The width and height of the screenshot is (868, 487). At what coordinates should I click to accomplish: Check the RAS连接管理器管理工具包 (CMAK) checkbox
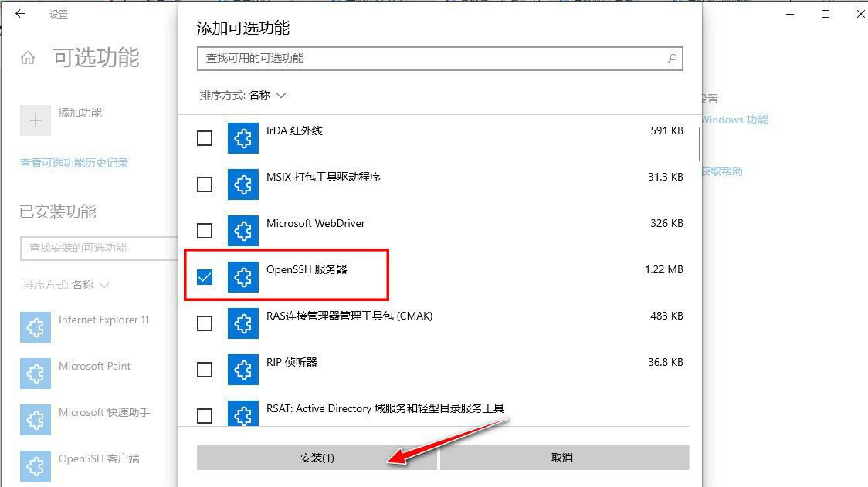pyautogui.click(x=205, y=323)
